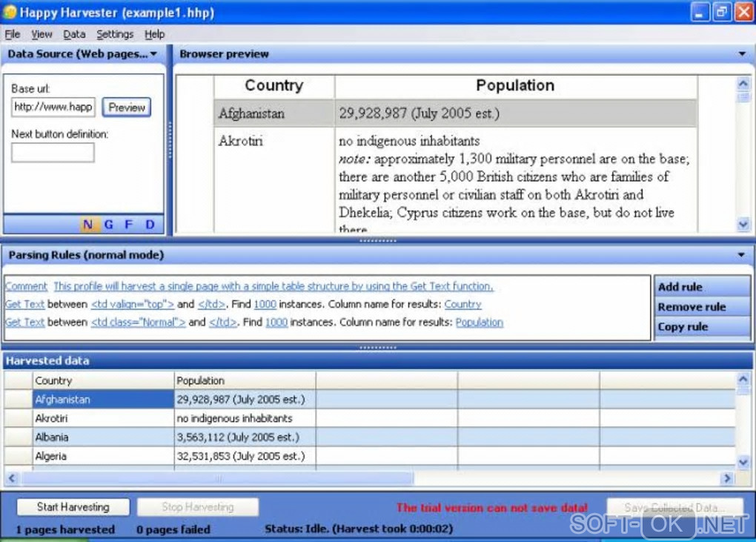This screenshot has height=542, width=756.
Task: Focus the Next button definition field
Action: pos(53,153)
